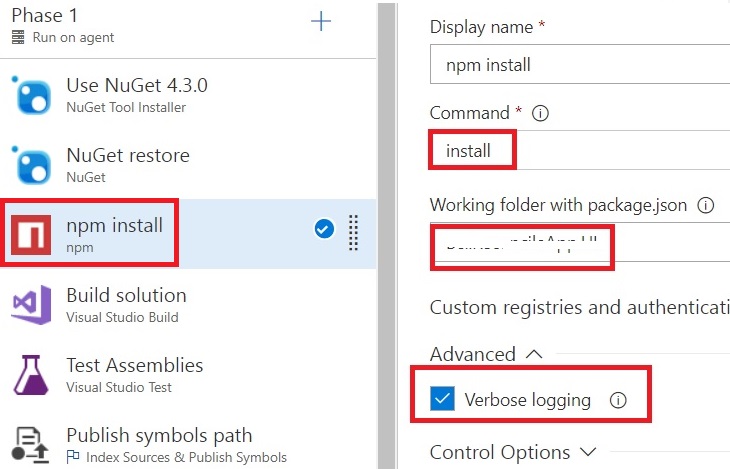
Task: Click the drag handle on npm install task
Action: pos(353,233)
